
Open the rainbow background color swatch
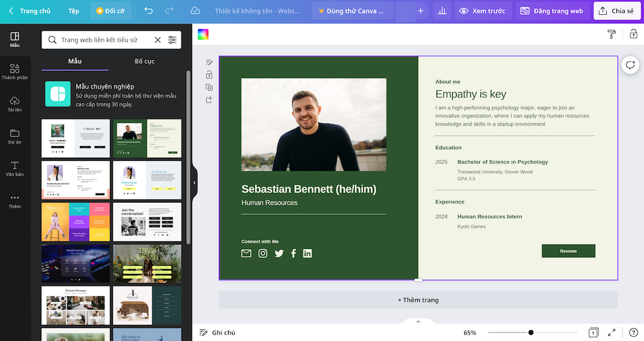tap(204, 35)
